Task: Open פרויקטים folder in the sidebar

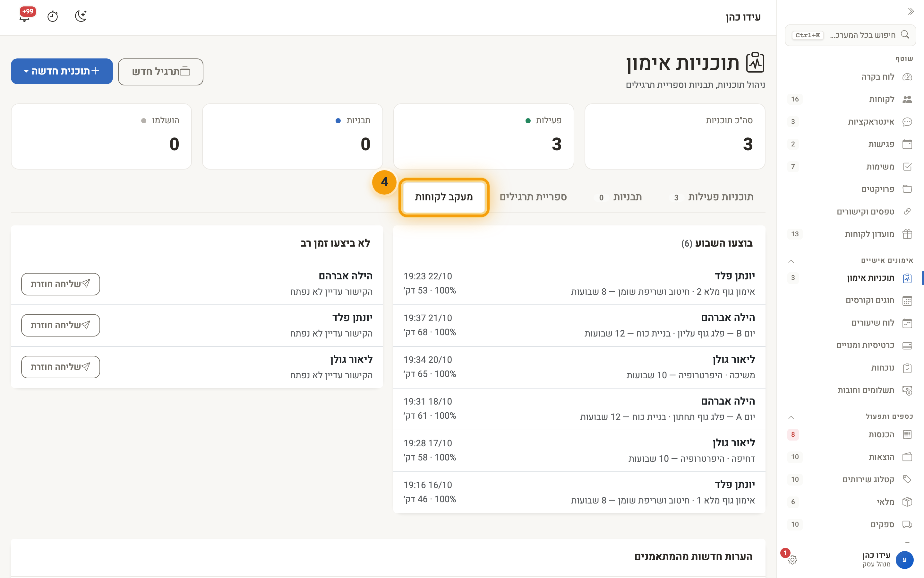Action: (x=850, y=189)
